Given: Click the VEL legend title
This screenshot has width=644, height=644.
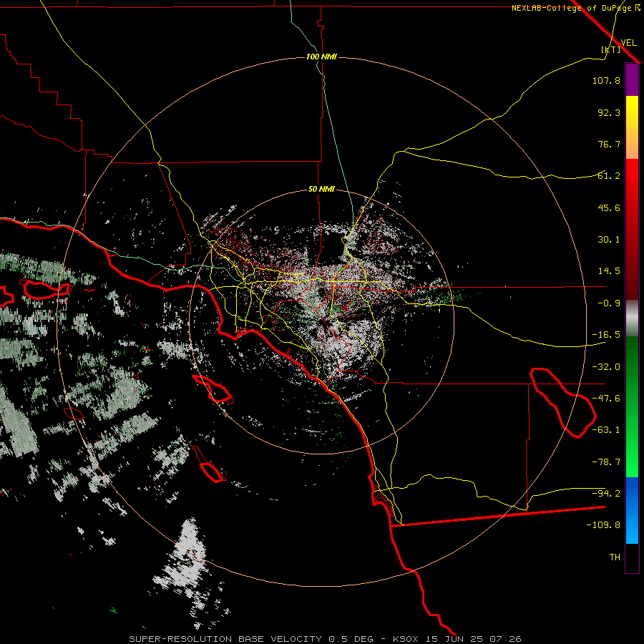Looking at the screenshot, I should point(628,43).
